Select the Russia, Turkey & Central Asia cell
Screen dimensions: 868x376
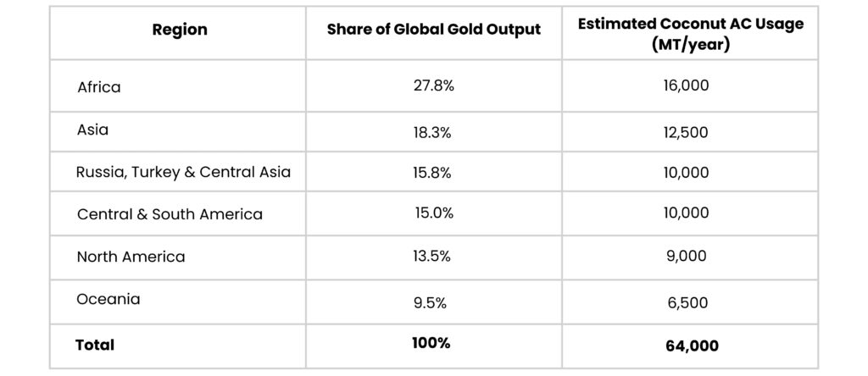click(x=183, y=173)
